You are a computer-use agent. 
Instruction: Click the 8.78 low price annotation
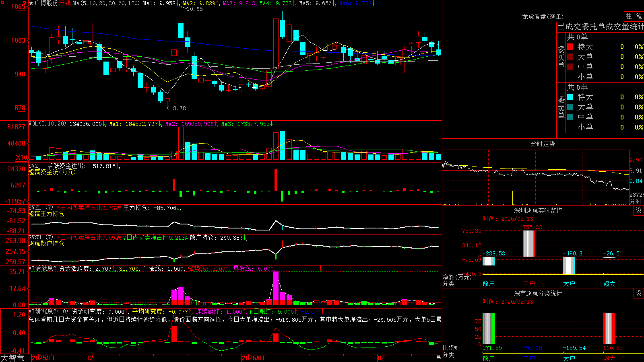pyautogui.click(x=179, y=108)
